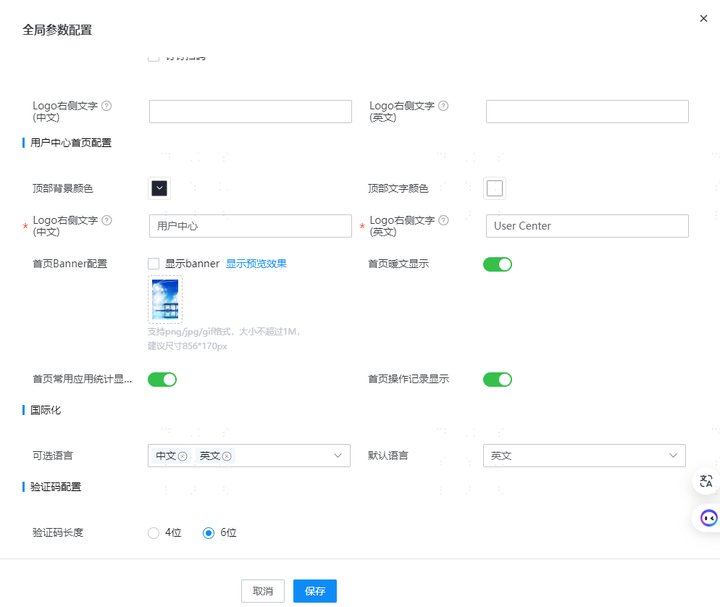Check the 显示banner checkbox

pos(153,264)
